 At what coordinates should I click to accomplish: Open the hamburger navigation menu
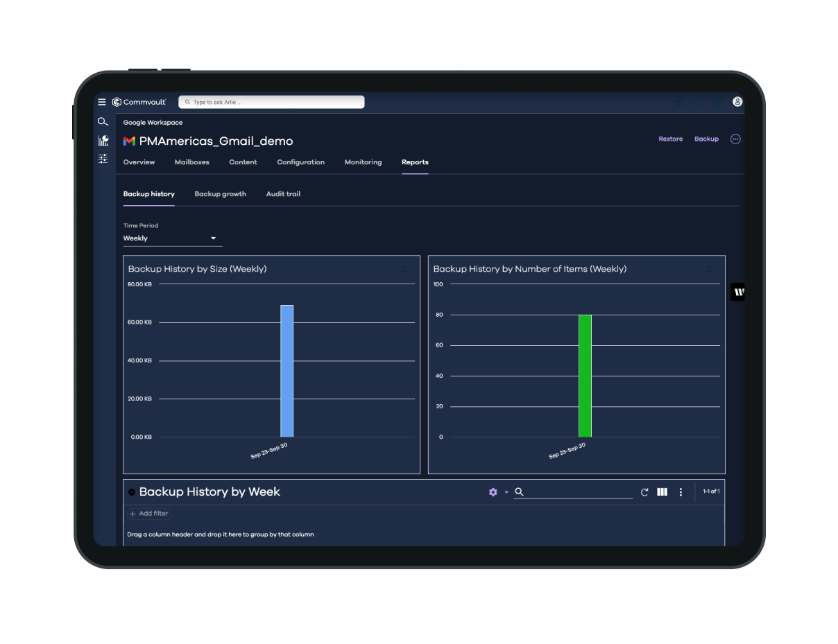(x=102, y=102)
